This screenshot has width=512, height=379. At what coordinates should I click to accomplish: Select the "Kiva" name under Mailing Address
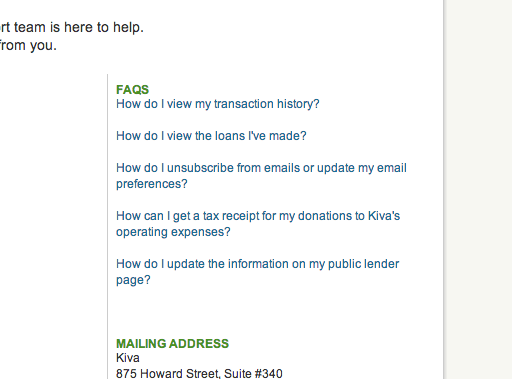[128, 358]
